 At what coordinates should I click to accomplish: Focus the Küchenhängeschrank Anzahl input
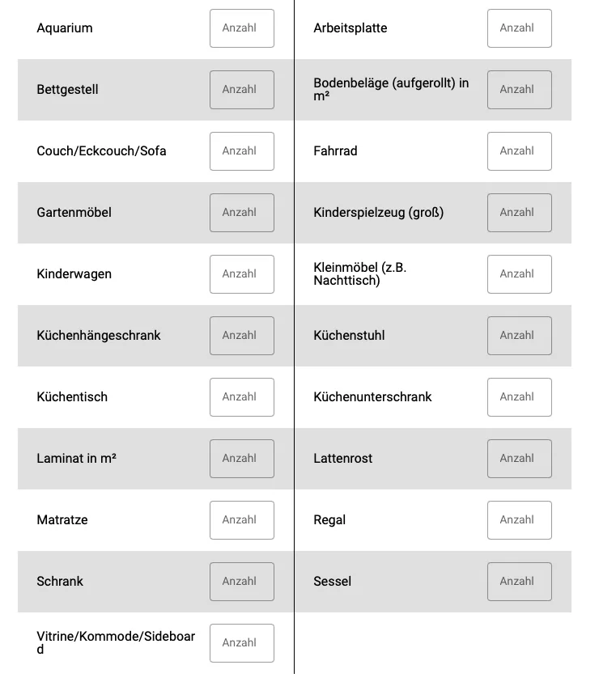click(241, 336)
